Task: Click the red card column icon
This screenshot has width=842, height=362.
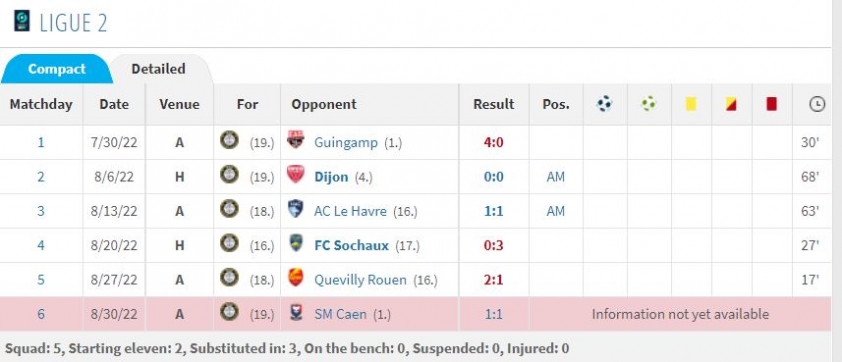Action: click(772, 103)
